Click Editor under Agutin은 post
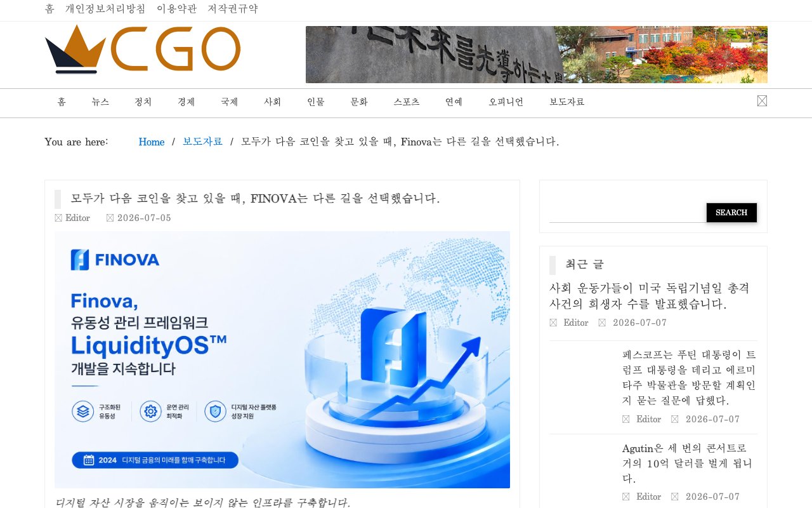 click(x=649, y=497)
